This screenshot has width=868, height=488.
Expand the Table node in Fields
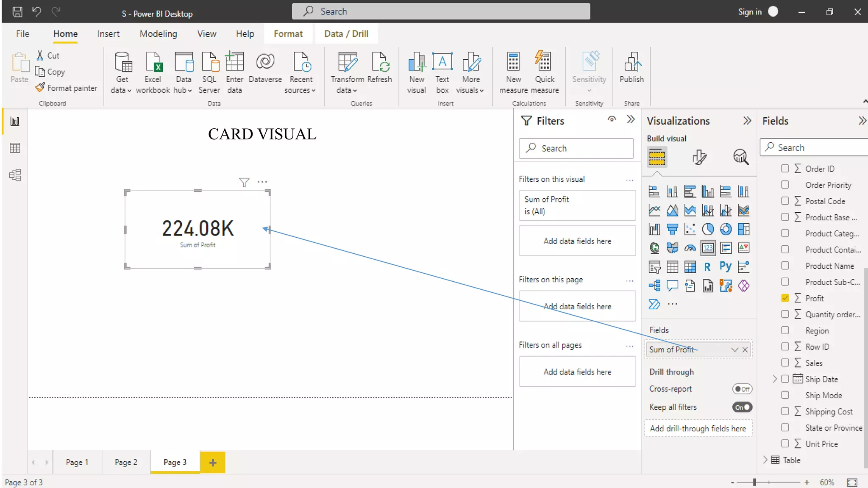pyautogui.click(x=765, y=460)
